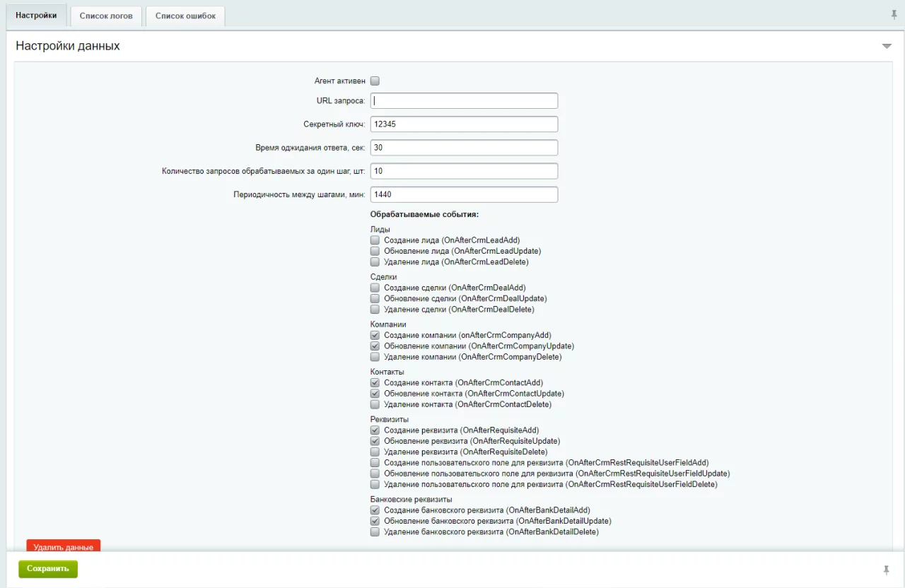Collapse the Настройки данных section arrow
The height and width of the screenshot is (588, 905).
[x=887, y=47]
